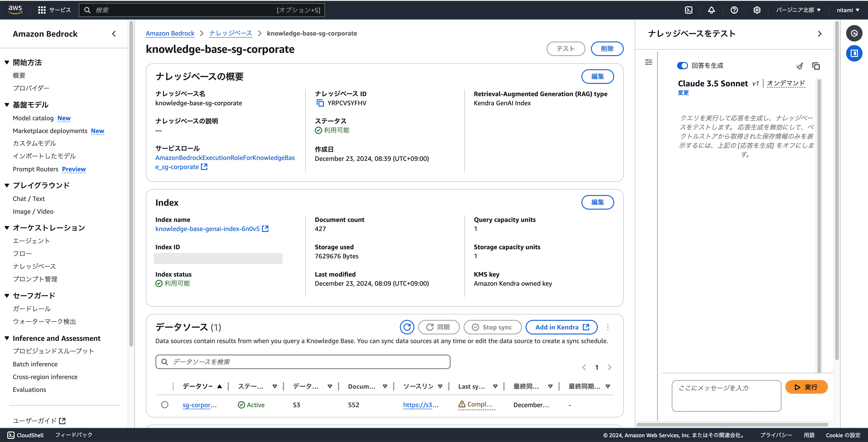
Task: Click the Add in Kendra button
Action: point(561,327)
